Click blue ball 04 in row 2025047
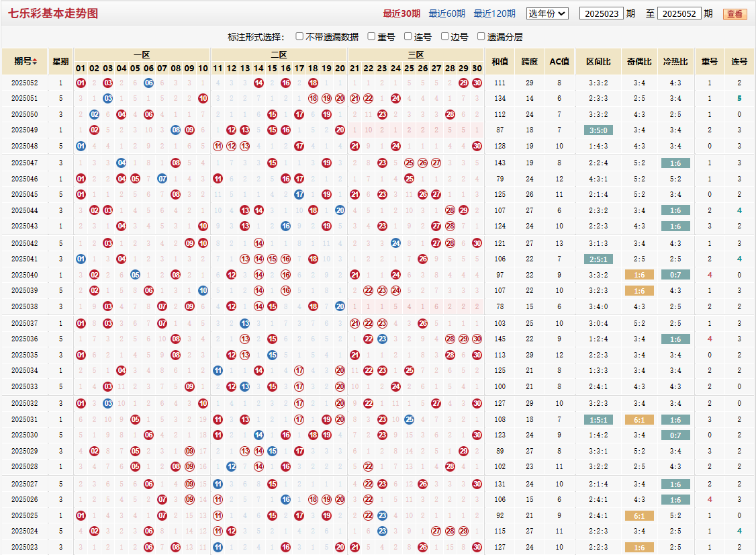756x555 pixels. pyautogui.click(x=122, y=163)
